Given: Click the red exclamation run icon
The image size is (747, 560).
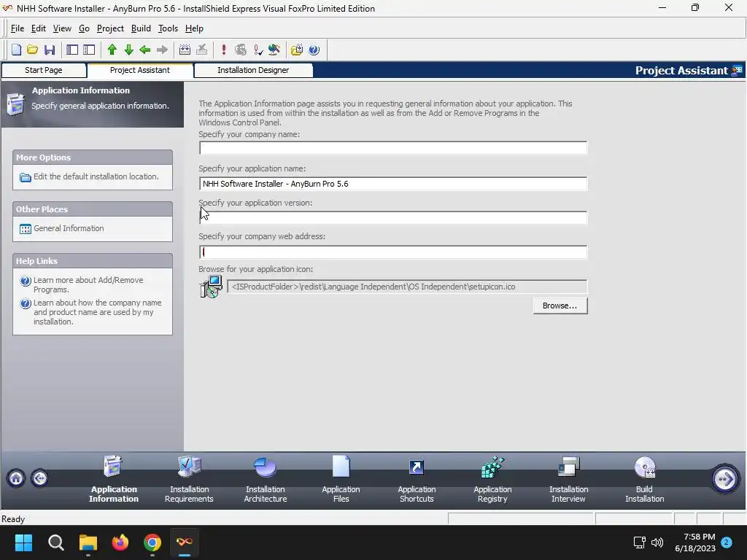Looking at the screenshot, I should click(224, 50).
